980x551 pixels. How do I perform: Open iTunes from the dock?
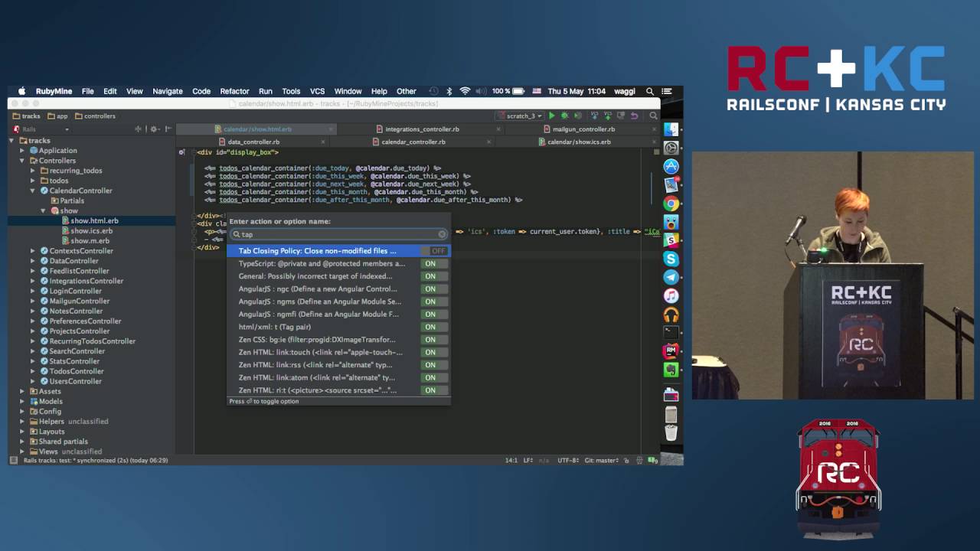(671, 295)
